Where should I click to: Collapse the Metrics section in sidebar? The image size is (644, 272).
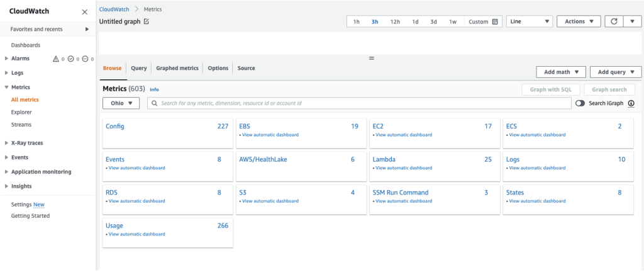pos(6,88)
